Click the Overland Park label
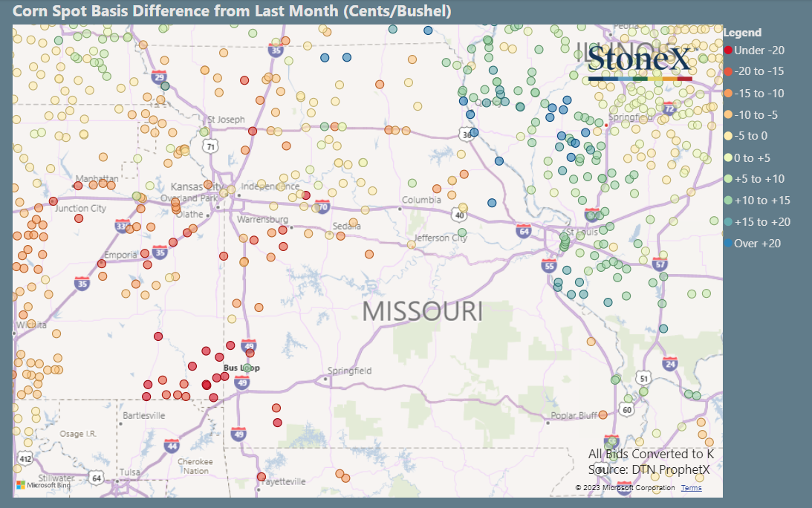The image size is (812, 508). point(189,198)
